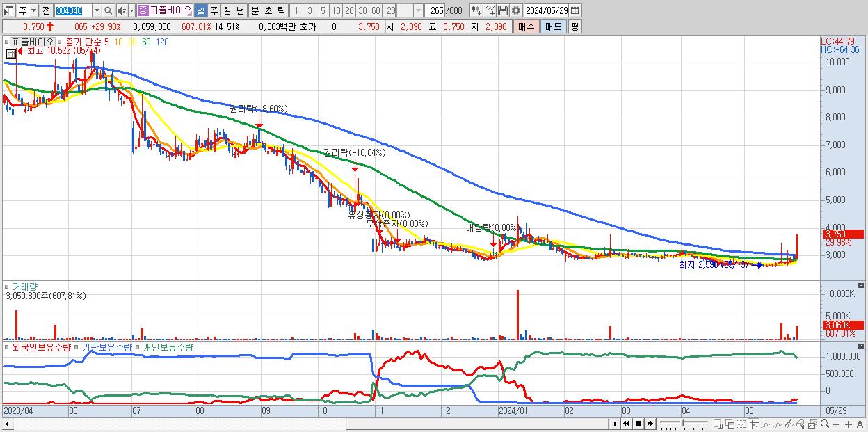The image size is (868, 432).
Task: Click the speaker sound icon
Action: (122, 10)
